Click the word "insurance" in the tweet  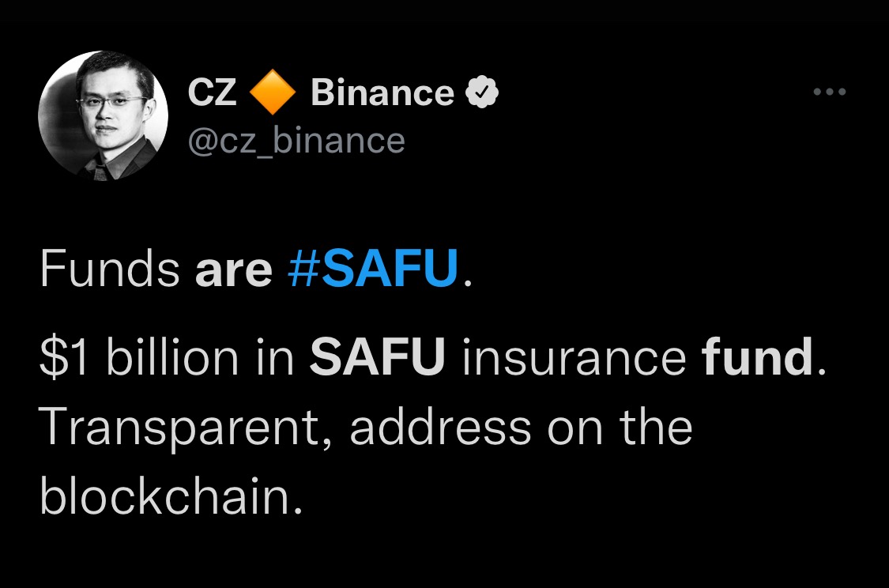click(574, 358)
